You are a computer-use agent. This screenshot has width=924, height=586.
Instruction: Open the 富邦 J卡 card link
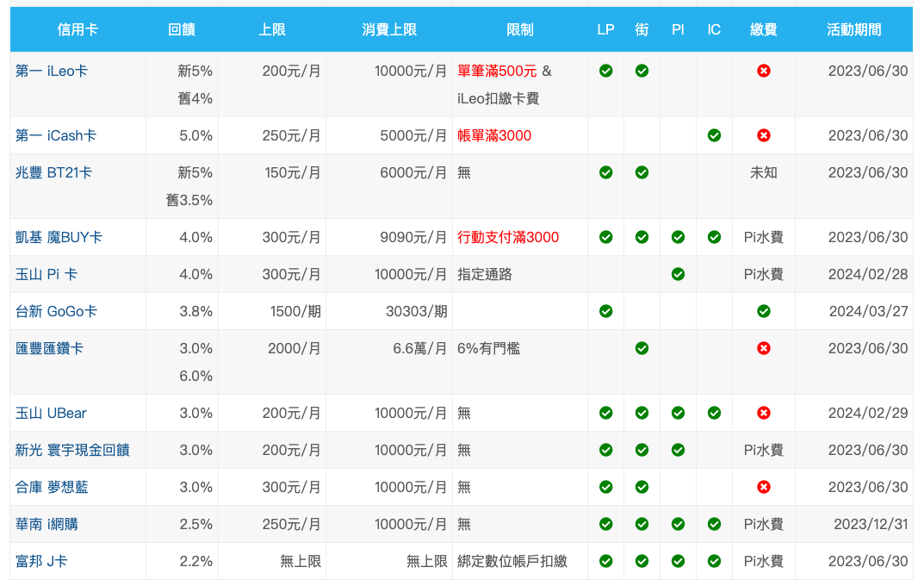point(41,561)
